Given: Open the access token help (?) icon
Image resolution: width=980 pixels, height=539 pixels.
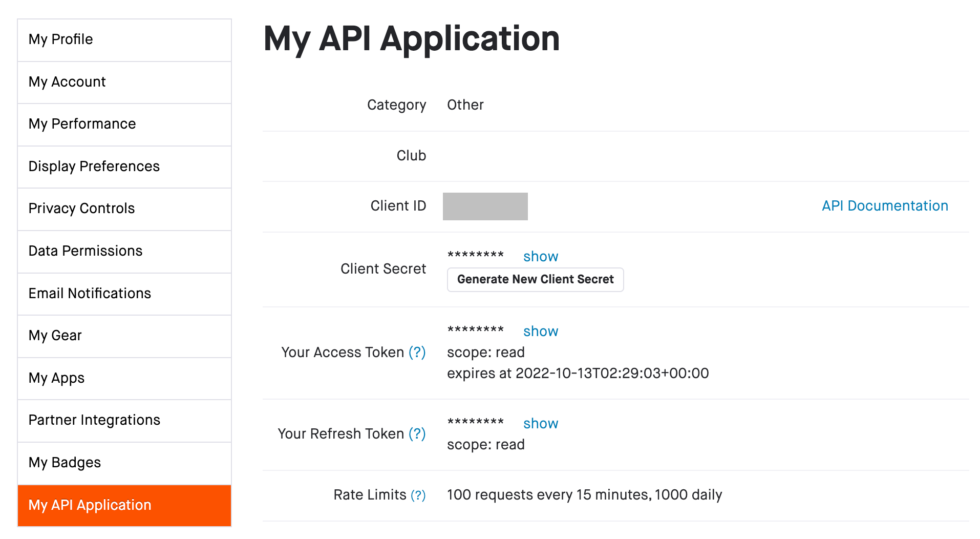Looking at the screenshot, I should [417, 353].
